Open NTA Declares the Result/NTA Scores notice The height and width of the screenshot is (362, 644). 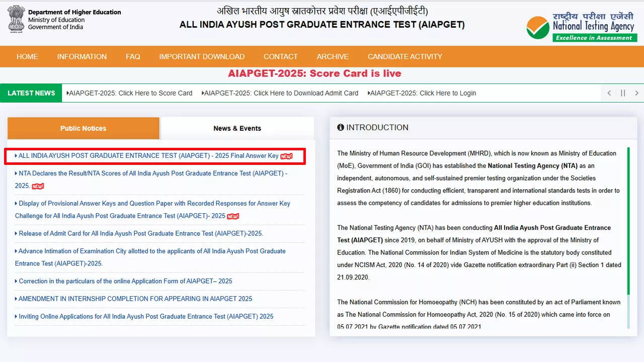151,179
